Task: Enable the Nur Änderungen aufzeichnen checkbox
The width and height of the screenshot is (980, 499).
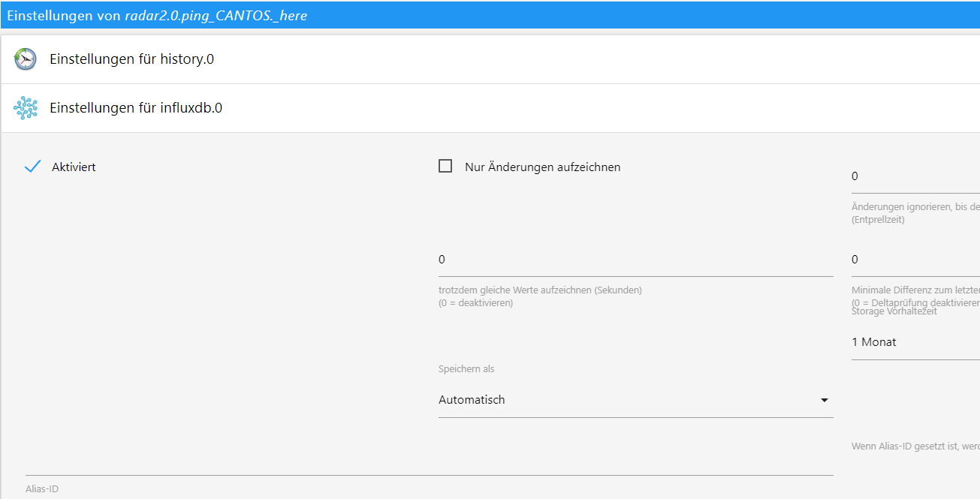Action: click(445, 167)
